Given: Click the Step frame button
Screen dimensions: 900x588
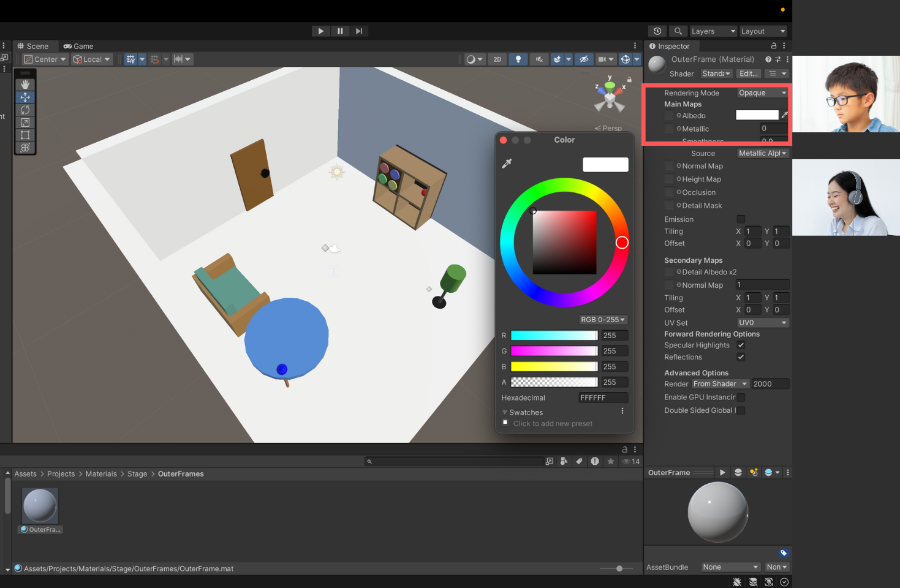Looking at the screenshot, I should (359, 31).
